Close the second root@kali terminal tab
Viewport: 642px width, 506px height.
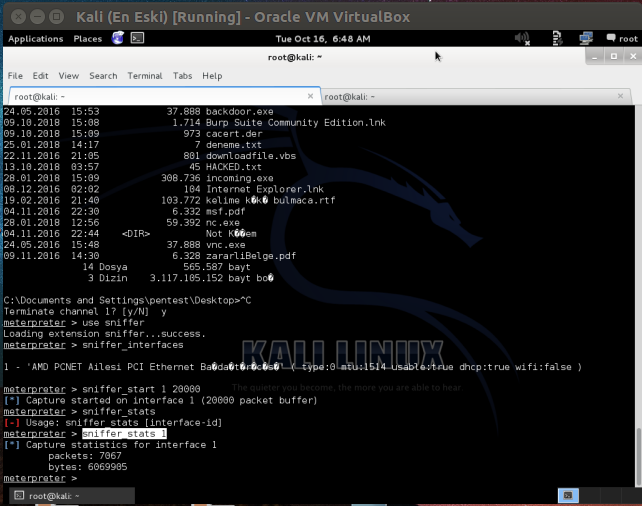pos(620,96)
